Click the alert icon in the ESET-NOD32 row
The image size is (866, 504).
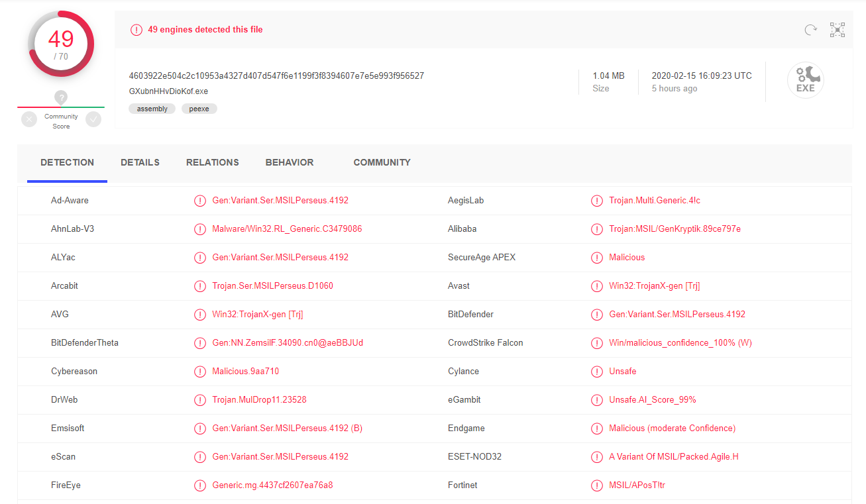(597, 457)
